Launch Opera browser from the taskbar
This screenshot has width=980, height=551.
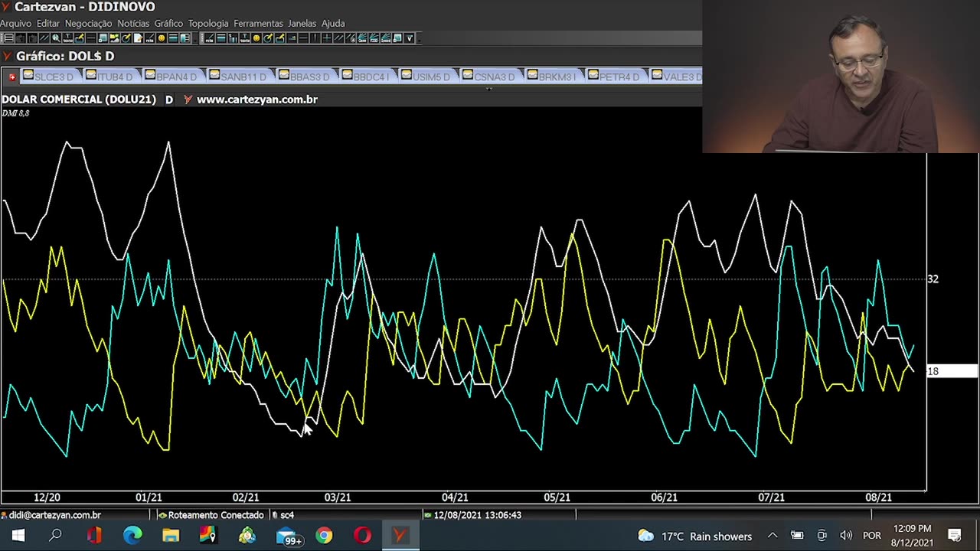tap(362, 536)
